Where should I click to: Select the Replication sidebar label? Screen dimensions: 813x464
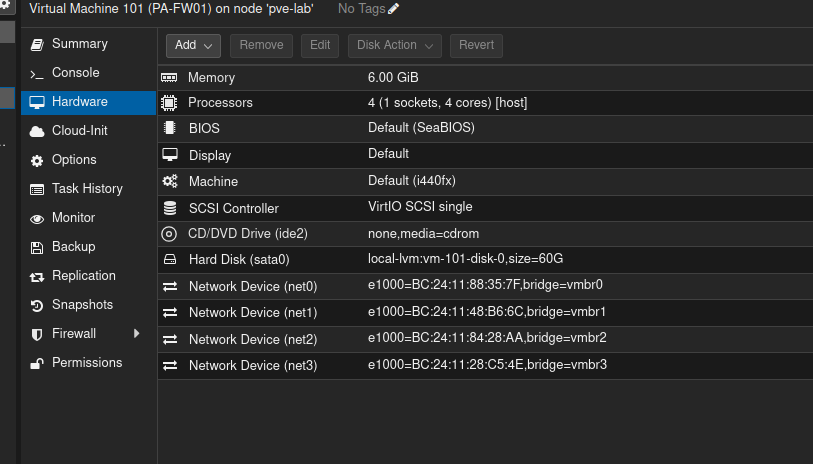83,276
